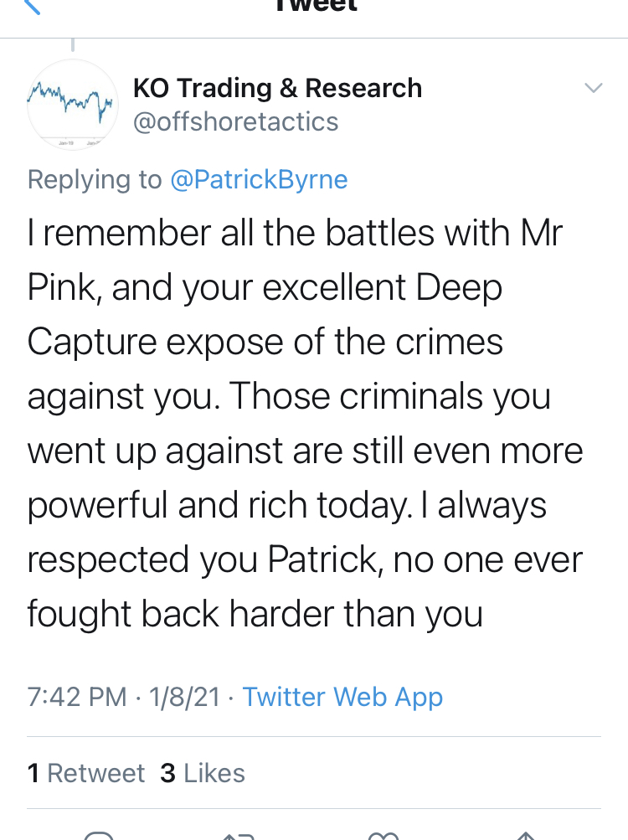
Task: View the 3 Likes list
Action: click(x=203, y=773)
